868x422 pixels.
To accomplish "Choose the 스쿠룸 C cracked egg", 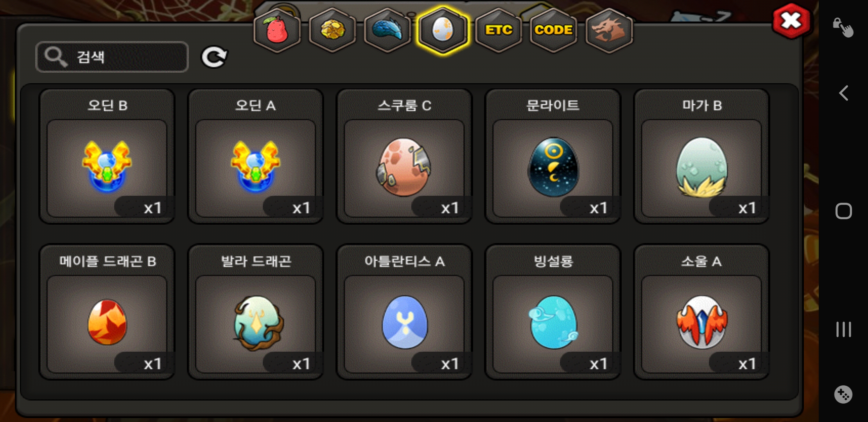I will [x=404, y=156].
